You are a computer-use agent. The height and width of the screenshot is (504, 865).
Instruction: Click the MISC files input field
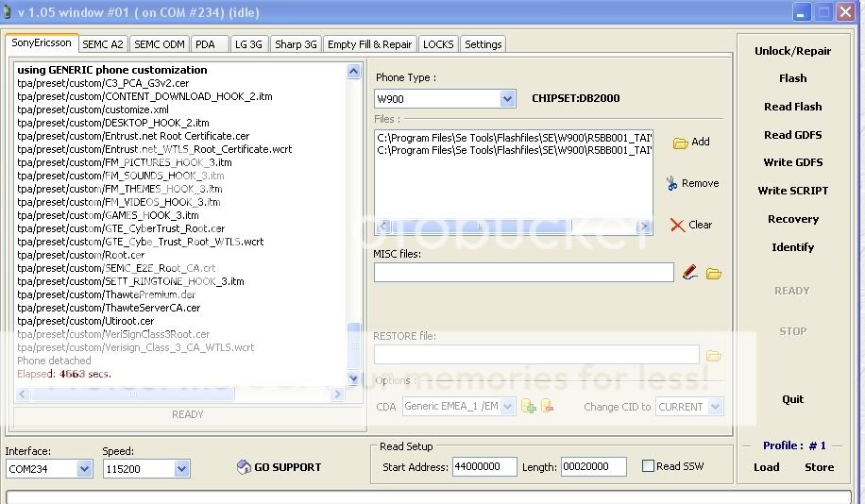[x=523, y=273]
